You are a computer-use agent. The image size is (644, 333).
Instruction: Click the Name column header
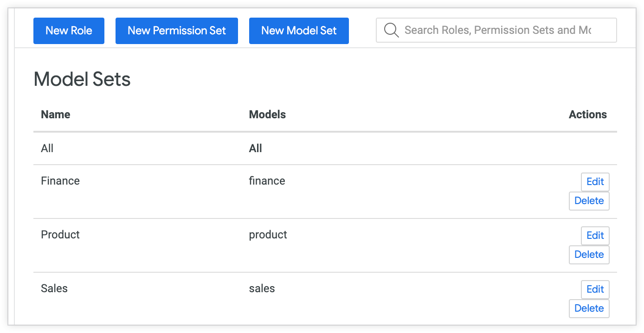click(55, 114)
